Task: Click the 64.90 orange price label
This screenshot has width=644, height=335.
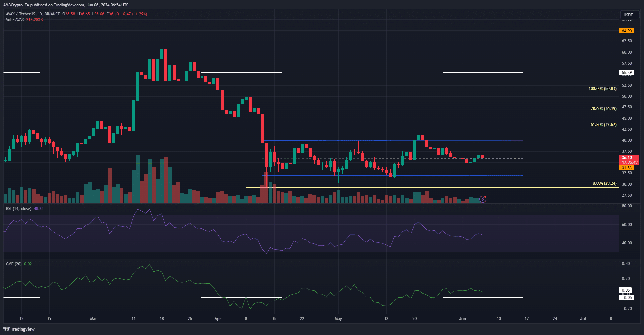Action: point(626,31)
